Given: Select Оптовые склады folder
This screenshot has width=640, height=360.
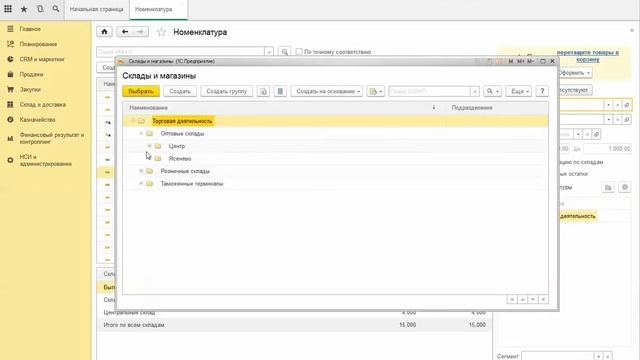Looking at the screenshot, I should click(x=182, y=133).
